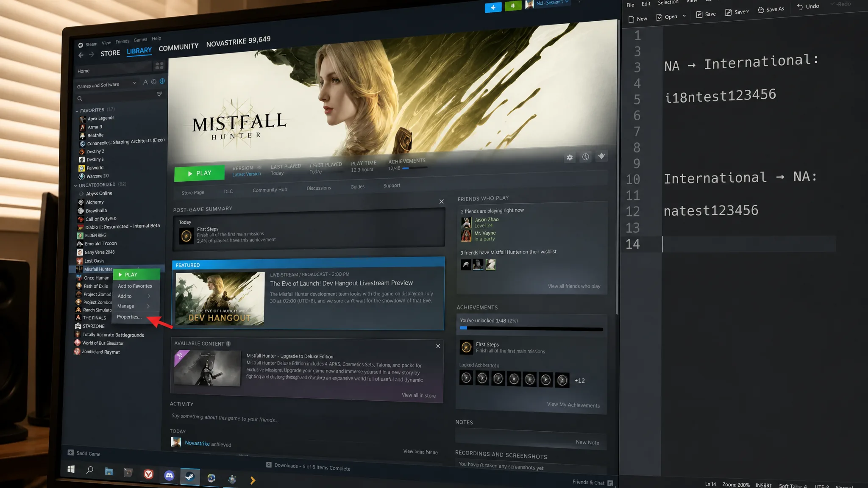Select ELDEN RING in the library list
The image size is (868, 488).
tap(95, 236)
